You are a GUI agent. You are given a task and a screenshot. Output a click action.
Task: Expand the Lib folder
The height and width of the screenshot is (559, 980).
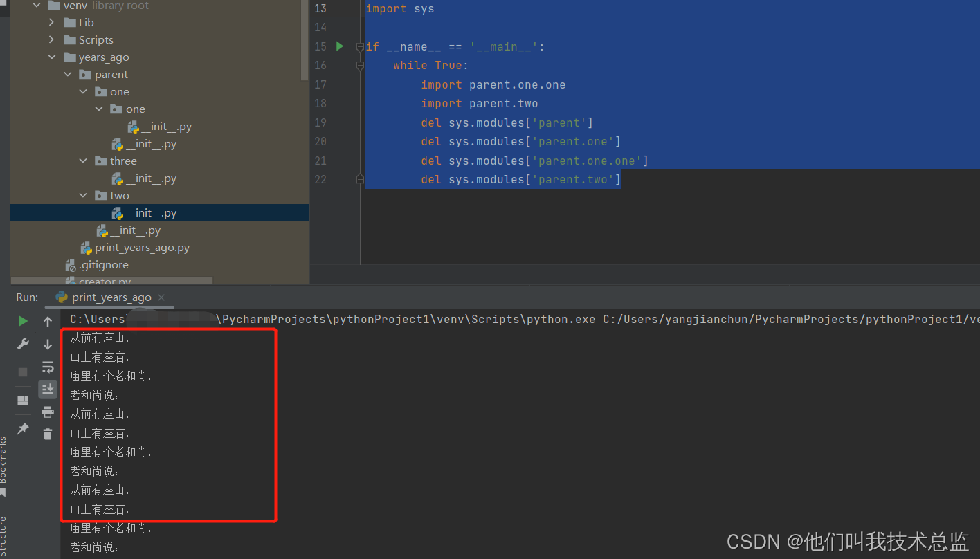[x=52, y=22]
